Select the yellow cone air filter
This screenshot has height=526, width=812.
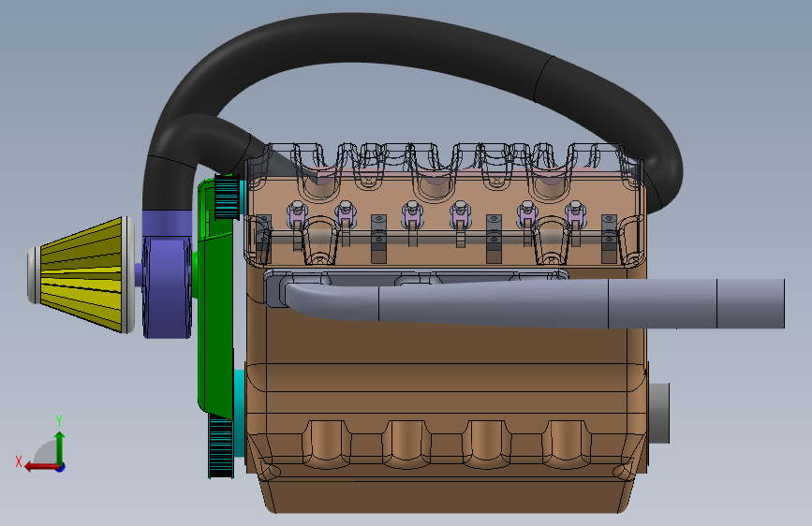pyautogui.click(x=81, y=274)
